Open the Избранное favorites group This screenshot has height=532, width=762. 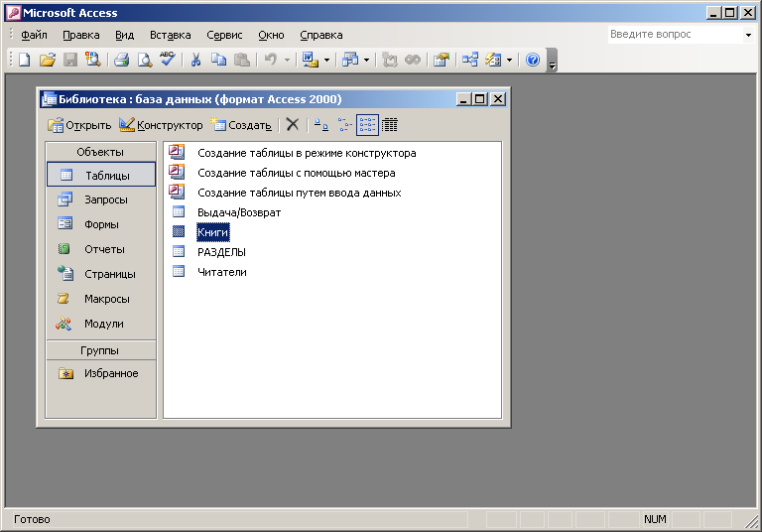click(101, 373)
